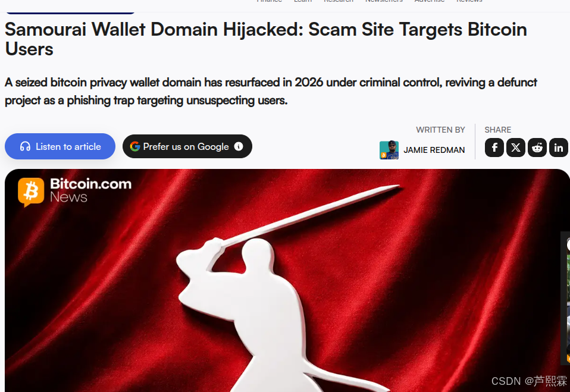The image size is (570, 392).
Task: Click the Bitcoin.com News text on image
Action: click(x=90, y=190)
